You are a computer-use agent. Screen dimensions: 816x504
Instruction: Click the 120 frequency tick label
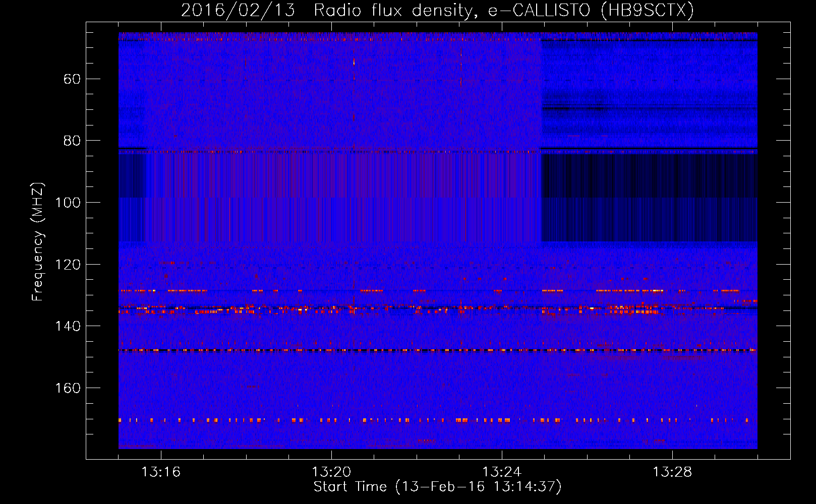(x=68, y=265)
